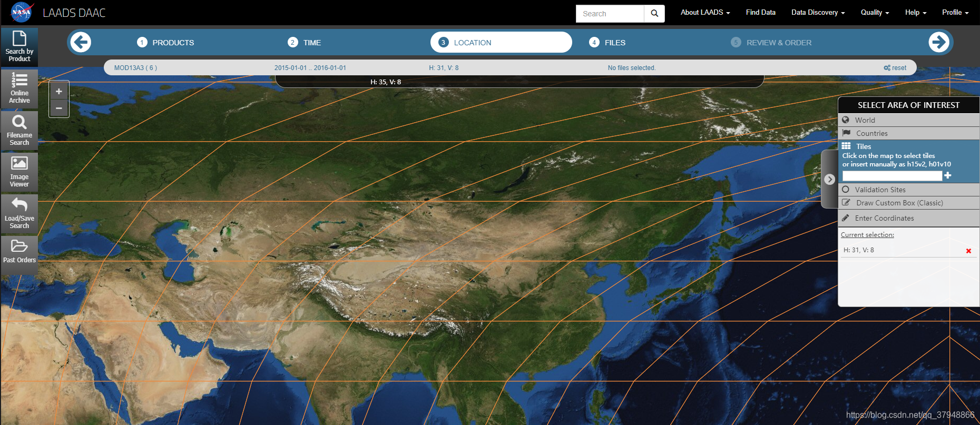Click the Current selection label
The height and width of the screenshot is (425, 980).
[x=867, y=235]
